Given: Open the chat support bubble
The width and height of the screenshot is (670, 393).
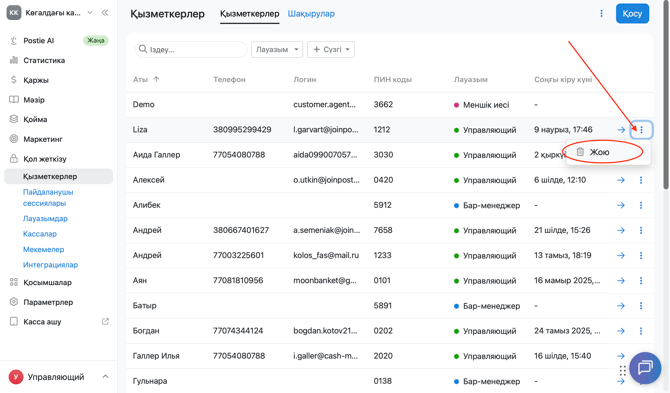Looking at the screenshot, I should (x=645, y=367).
